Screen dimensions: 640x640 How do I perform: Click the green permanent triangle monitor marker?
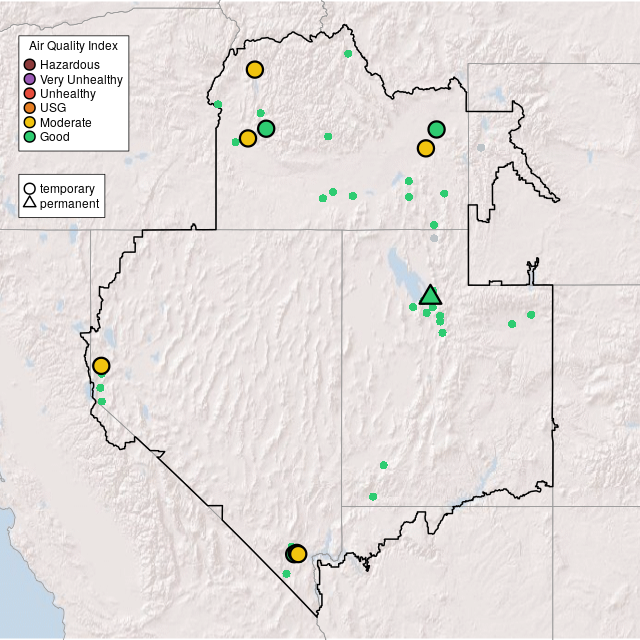coord(430,295)
